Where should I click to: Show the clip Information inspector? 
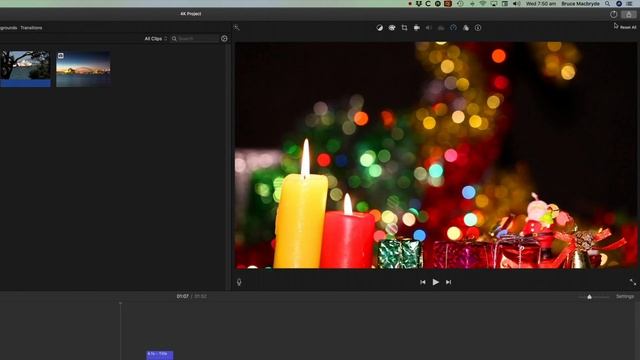478,28
